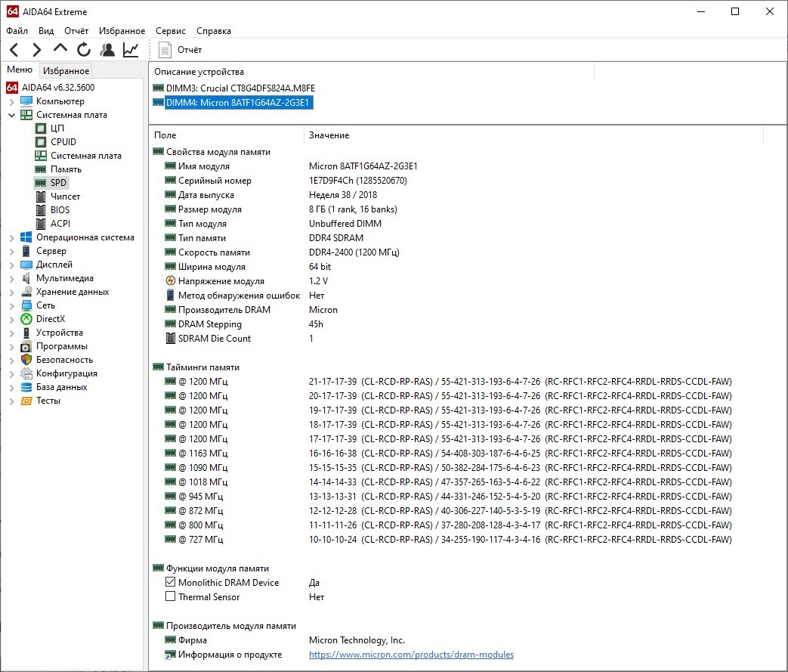Open the user icon in the toolbar
Screen dimensions: 788x672
[107, 50]
